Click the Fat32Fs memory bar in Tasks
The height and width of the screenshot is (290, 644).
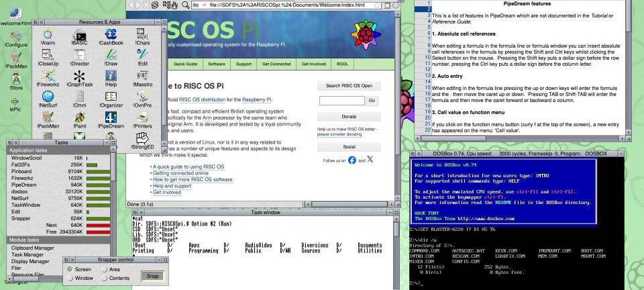(92, 164)
